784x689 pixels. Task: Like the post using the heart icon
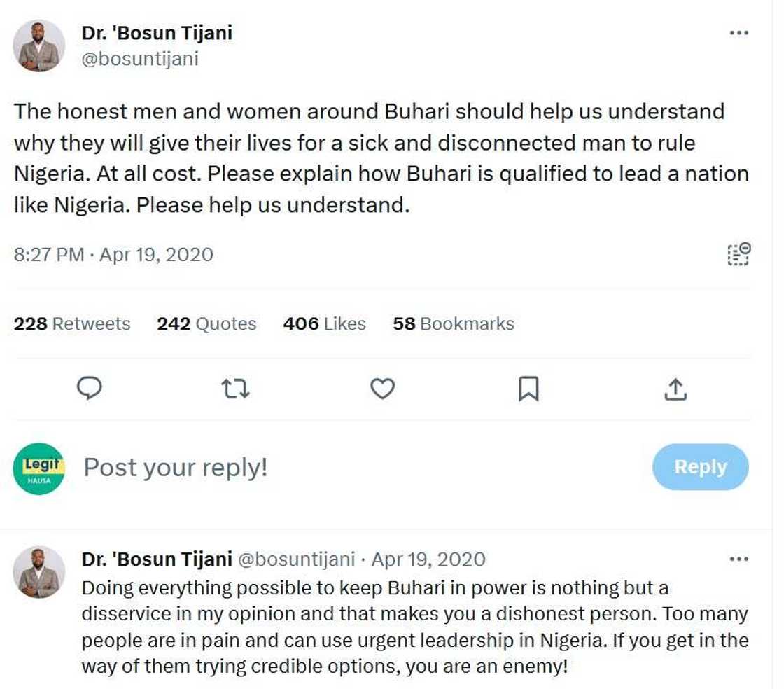click(x=383, y=388)
